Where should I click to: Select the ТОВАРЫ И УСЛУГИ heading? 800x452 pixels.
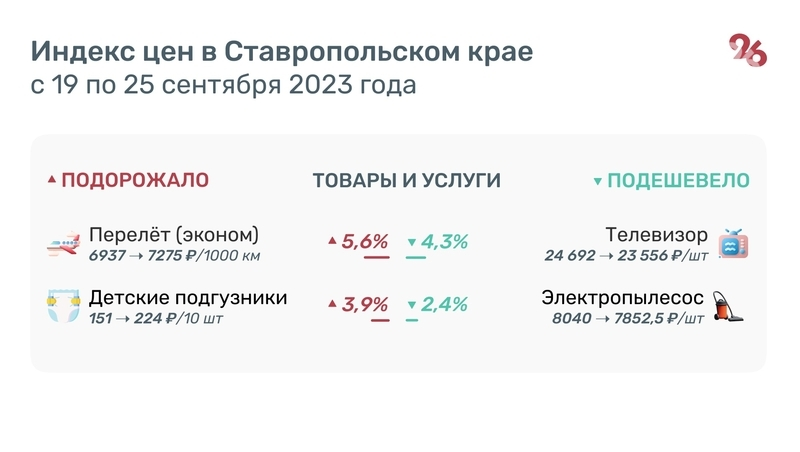[x=407, y=181]
